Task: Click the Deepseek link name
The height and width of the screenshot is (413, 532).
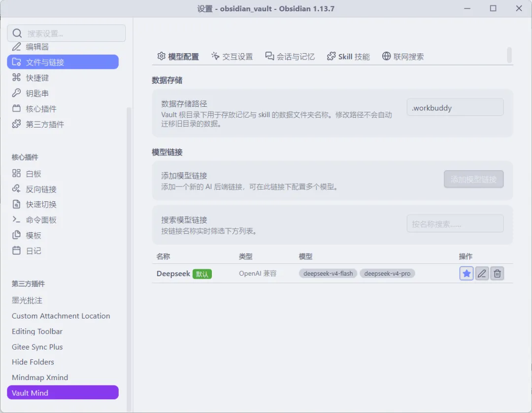Action: [x=173, y=274]
